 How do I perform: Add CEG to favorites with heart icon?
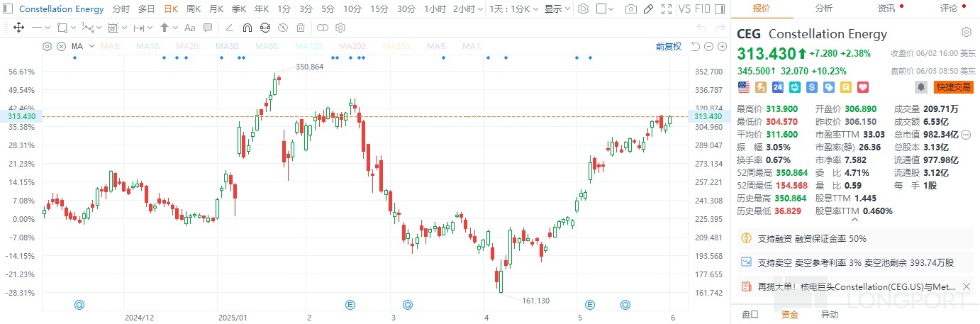[x=863, y=86]
